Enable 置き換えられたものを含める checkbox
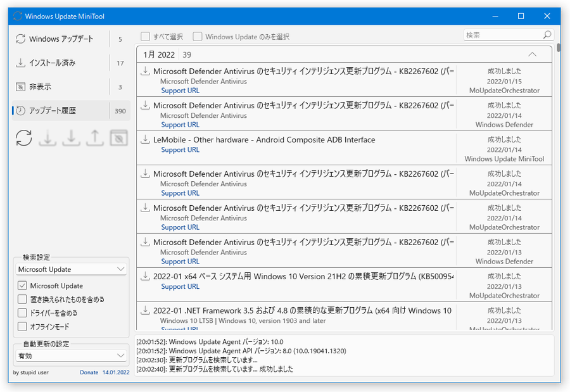This screenshot has width=570, height=392. (x=22, y=299)
